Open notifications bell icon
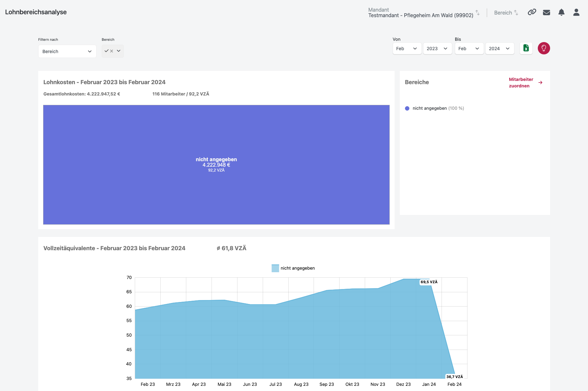Viewport: 588px width, 391px height. (x=561, y=13)
